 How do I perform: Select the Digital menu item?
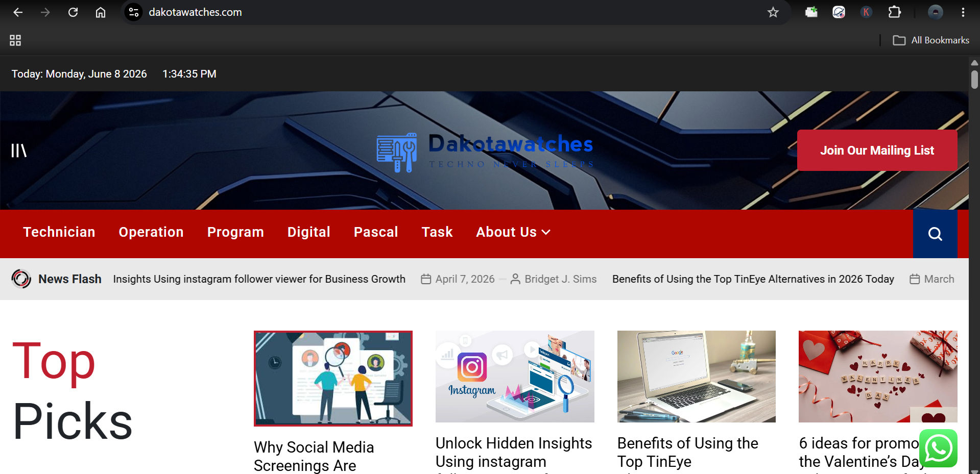[309, 232]
